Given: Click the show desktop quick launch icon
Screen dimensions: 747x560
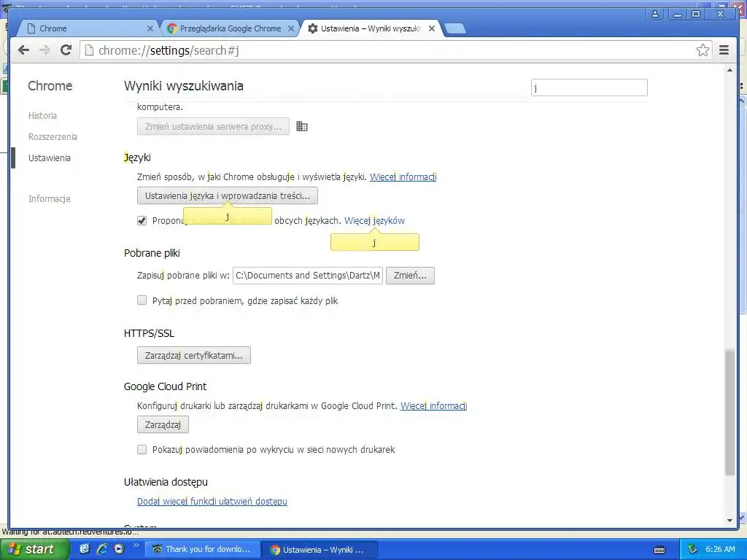Looking at the screenshot, I should click(x=85, y=549).
